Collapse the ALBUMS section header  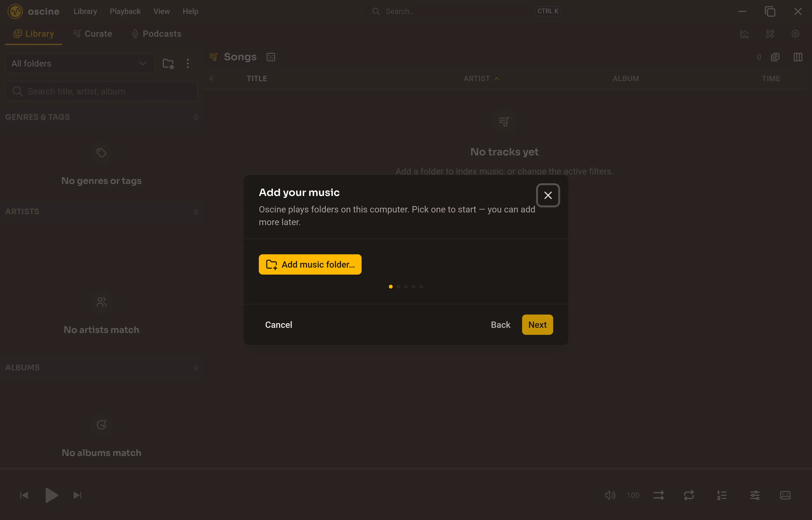click(x=101, y=368)
